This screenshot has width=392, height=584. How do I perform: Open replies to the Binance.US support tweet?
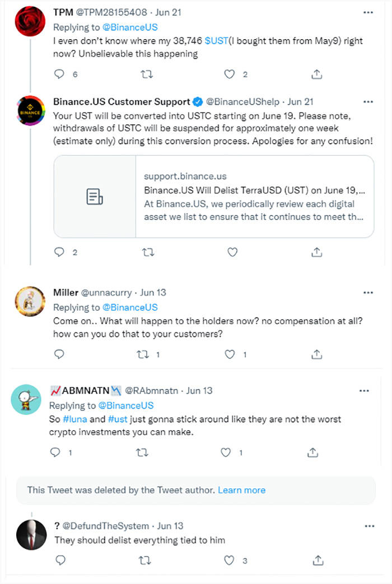tap(59, 252)
